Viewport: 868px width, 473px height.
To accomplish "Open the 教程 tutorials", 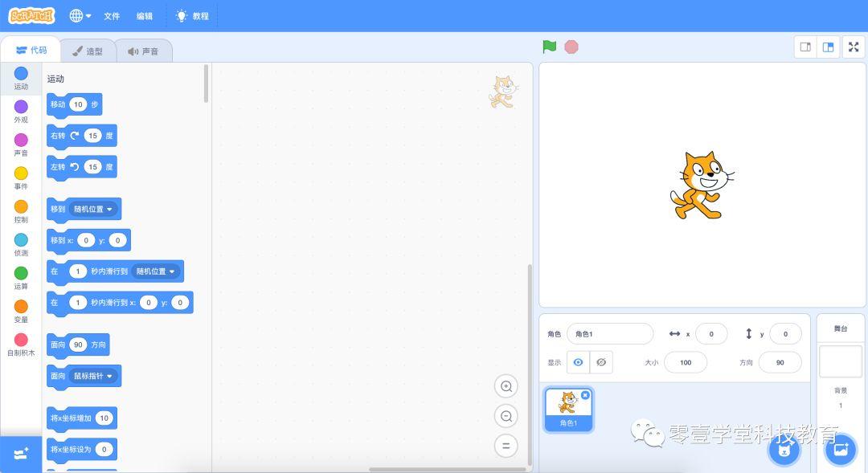I will click(192, 16).
